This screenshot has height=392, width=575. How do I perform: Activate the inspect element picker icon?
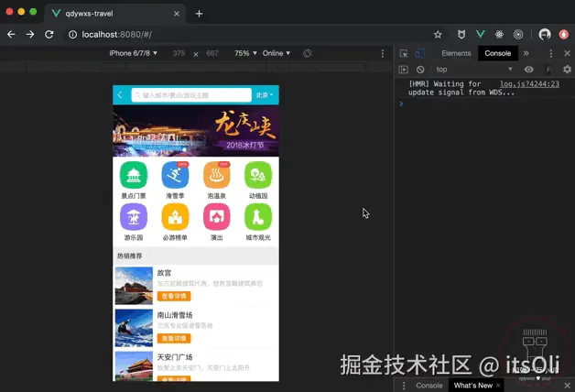[x=404, y=53]
